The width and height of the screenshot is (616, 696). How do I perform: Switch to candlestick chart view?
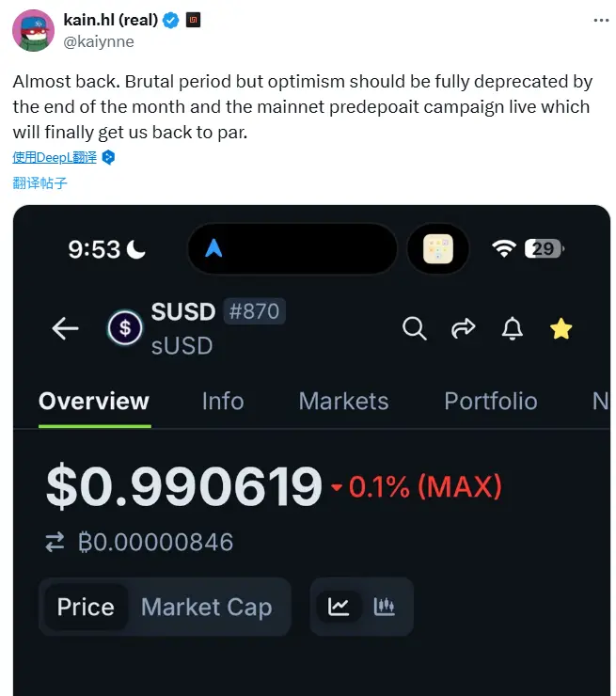pos(384,607)
